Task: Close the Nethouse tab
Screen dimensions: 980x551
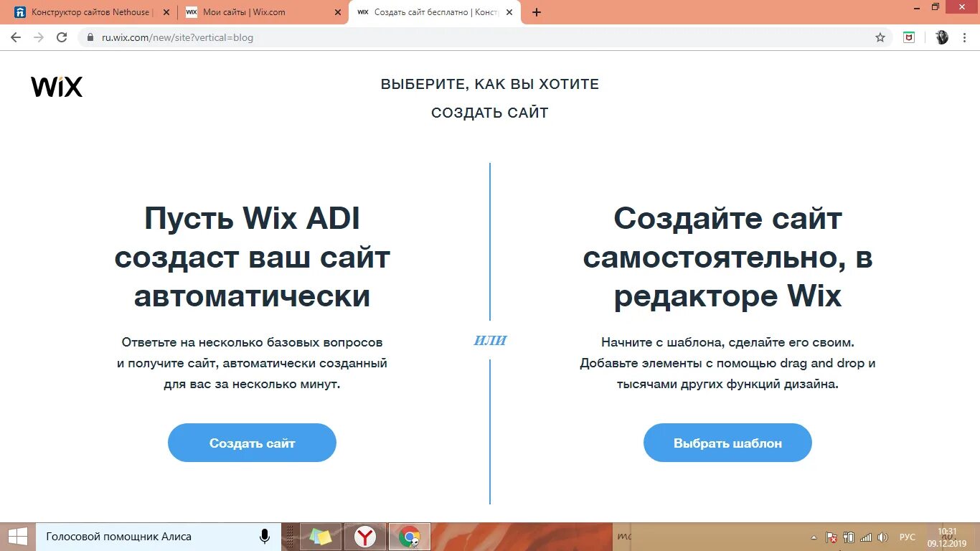Action: 165,12
